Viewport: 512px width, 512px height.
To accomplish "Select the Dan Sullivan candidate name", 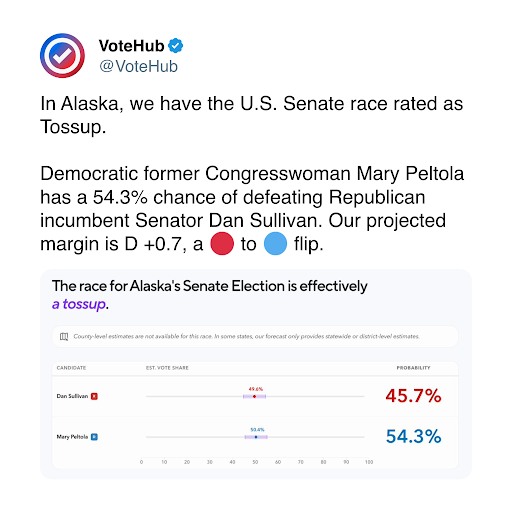I will coord(72,396).
